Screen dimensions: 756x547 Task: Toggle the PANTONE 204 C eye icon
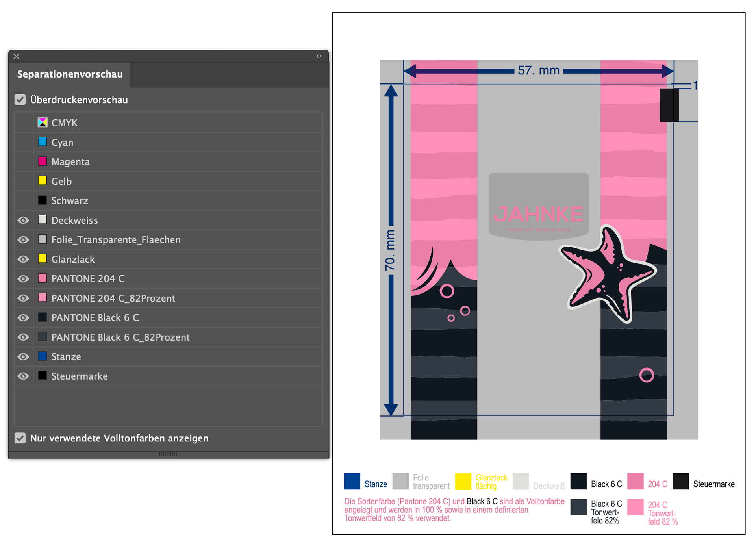[23, 279]
